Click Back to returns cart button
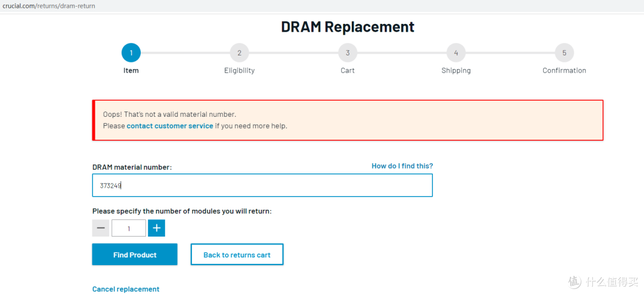Image resolution: width=644 pixels, height=295 pixels. tap(237, 254)
